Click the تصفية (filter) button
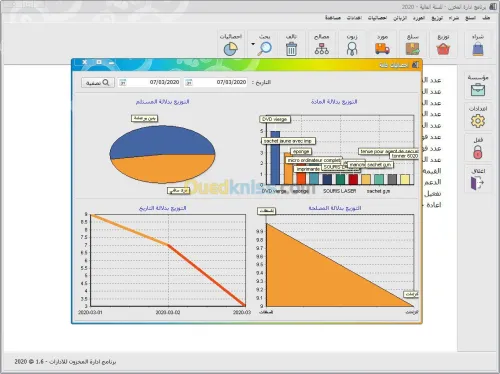 coord(98,83)
